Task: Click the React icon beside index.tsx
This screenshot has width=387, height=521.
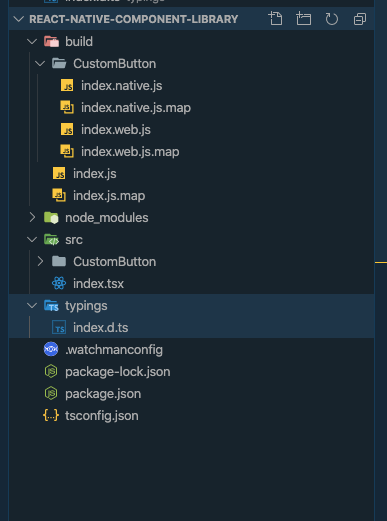Action: pos(59,283)
